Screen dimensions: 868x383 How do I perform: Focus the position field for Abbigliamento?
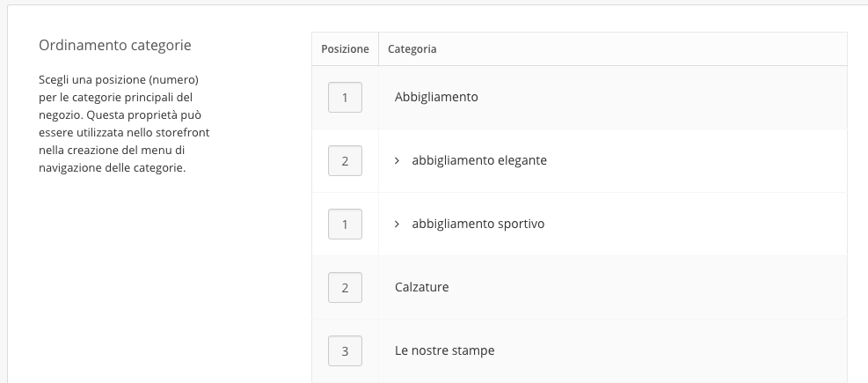tap(345, 98)
